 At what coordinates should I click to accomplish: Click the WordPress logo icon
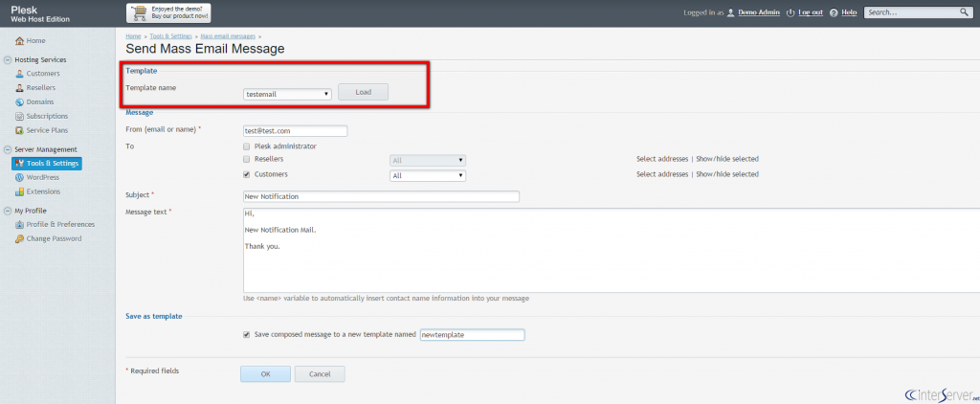point(20,178)
